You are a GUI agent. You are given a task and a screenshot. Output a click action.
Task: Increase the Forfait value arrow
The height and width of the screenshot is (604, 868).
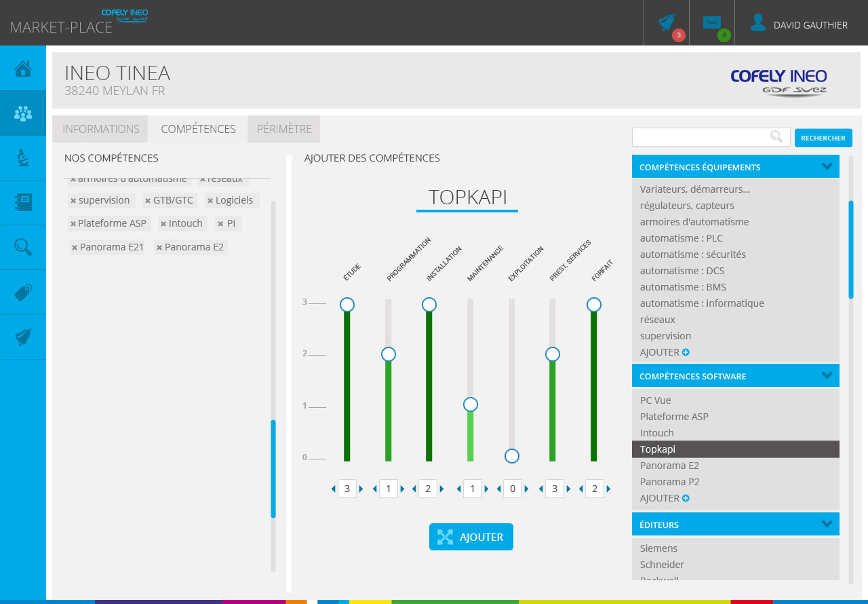click(x=609, y=489)
